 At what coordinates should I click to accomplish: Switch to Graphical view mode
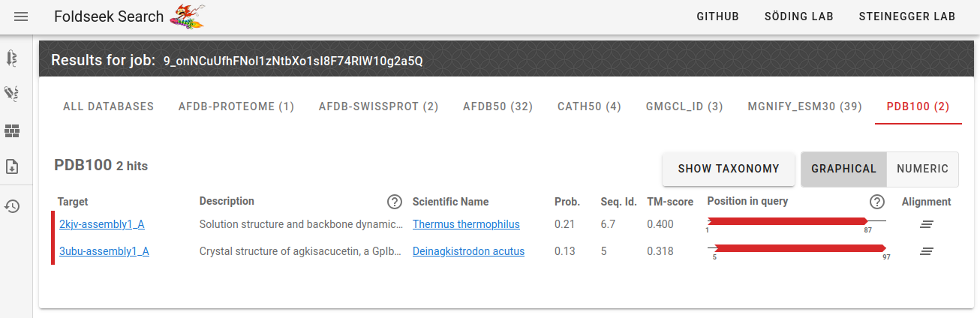click(843, 169)
